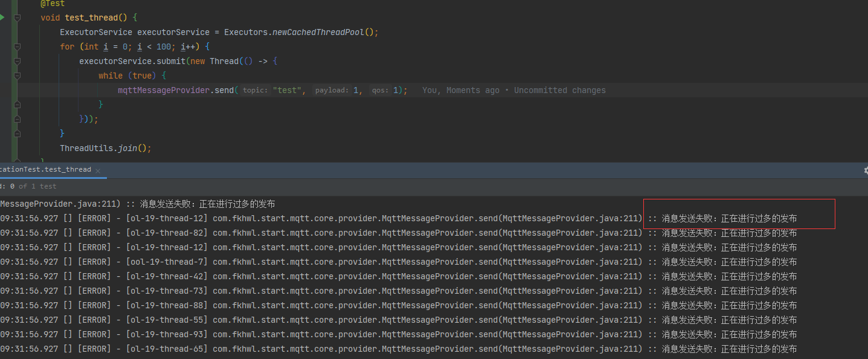The width and height of the screenshot is (868, 359).
Task: Open the run panel settings gear
Action: click(866, 170)
